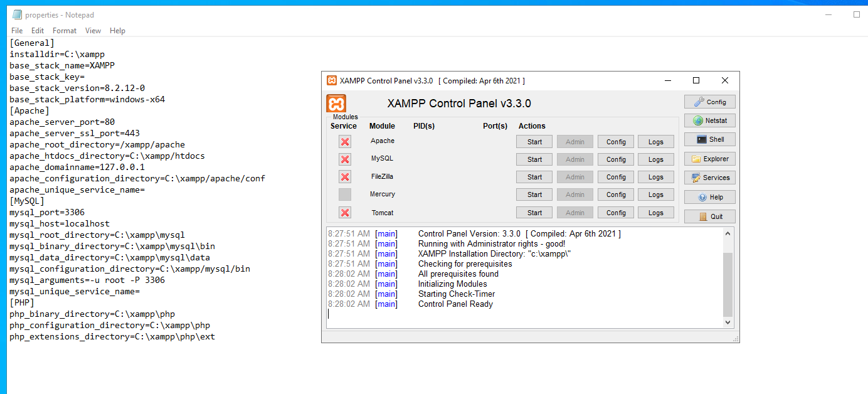The width and height of the screenshot is (868, 394).
Task: Click the XAMPP window resize grip
Action: click(735, 339)
